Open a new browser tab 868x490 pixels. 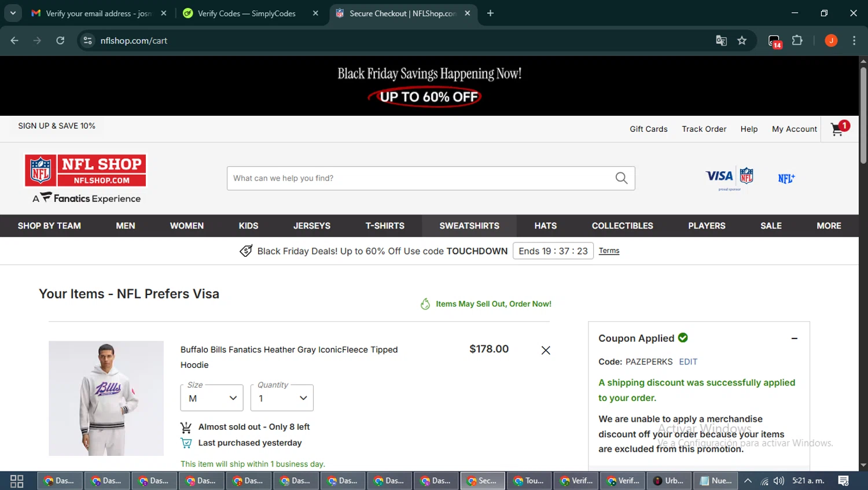coord(490,13)
